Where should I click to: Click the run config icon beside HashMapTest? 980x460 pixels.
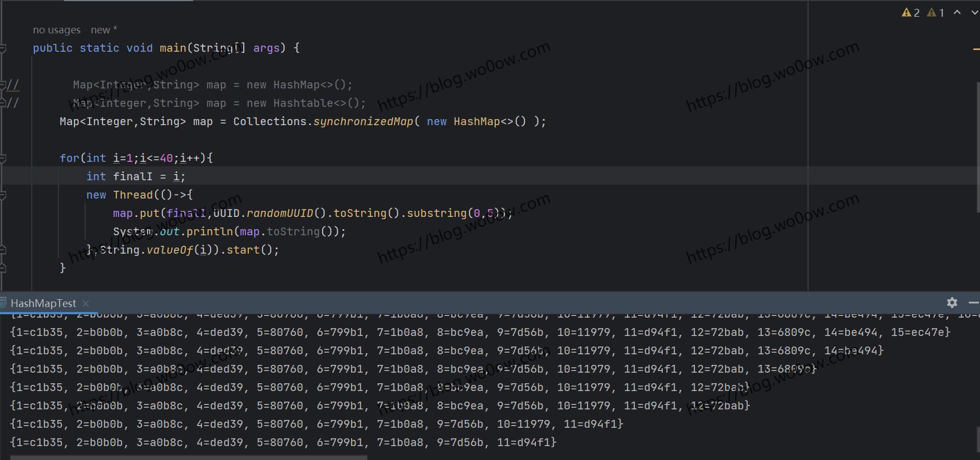click(3, 303)
